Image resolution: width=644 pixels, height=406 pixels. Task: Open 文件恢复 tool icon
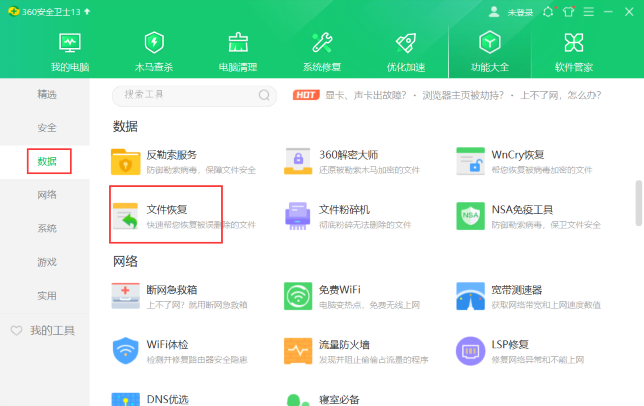(x=125, y=216)
